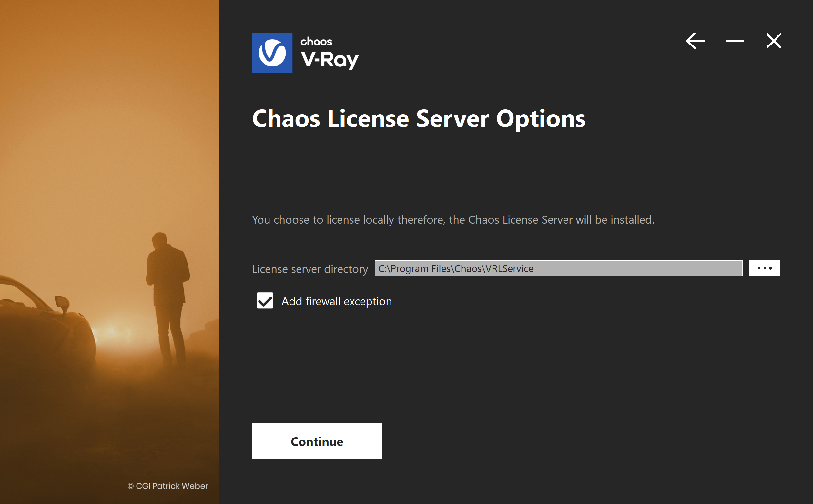Click the 'Add firewall exception' label text
This screenshot has height=504, width=813.
337,301
